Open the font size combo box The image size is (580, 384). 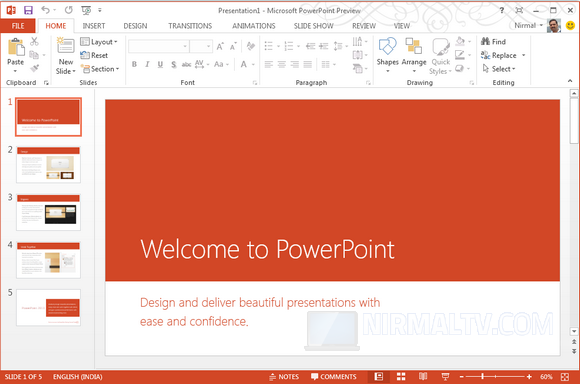click(201, 46)
